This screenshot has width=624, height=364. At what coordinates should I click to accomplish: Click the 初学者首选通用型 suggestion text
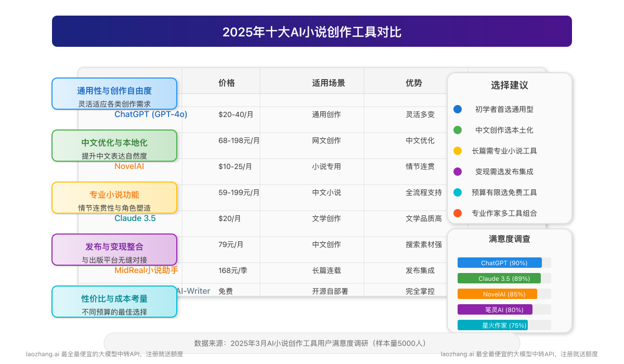coord(504,109)
